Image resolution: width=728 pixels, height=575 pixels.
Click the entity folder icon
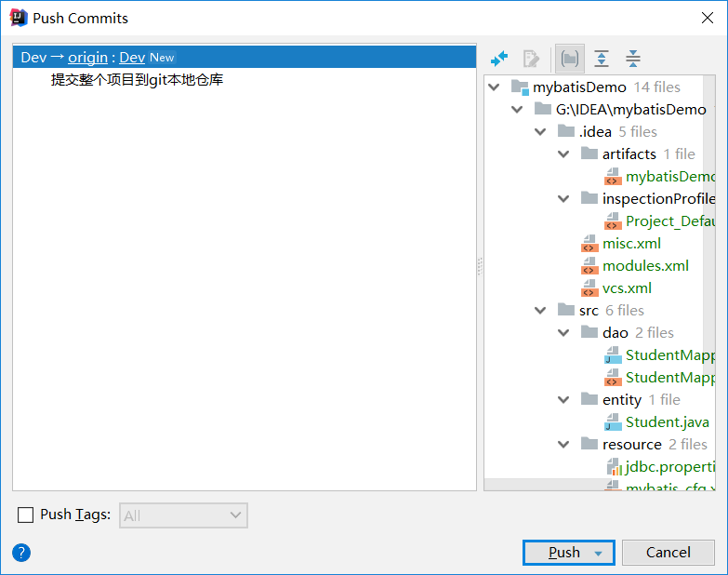[x=589, y=399]
